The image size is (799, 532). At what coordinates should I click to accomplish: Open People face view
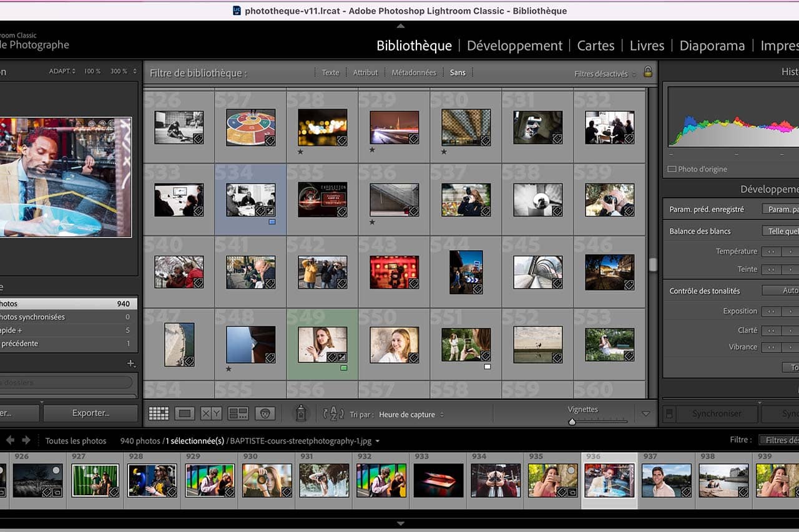tap(265, 413)
